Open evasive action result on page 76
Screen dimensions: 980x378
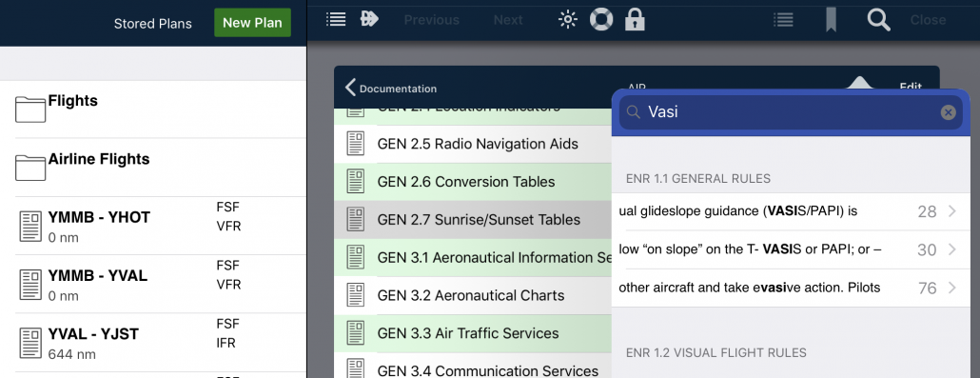[x=791, y=288]
